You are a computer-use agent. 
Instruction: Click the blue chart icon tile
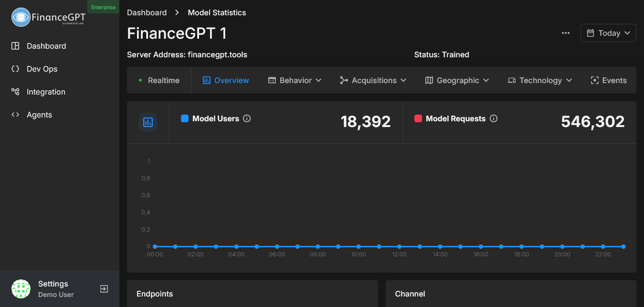tap(148, 122)
